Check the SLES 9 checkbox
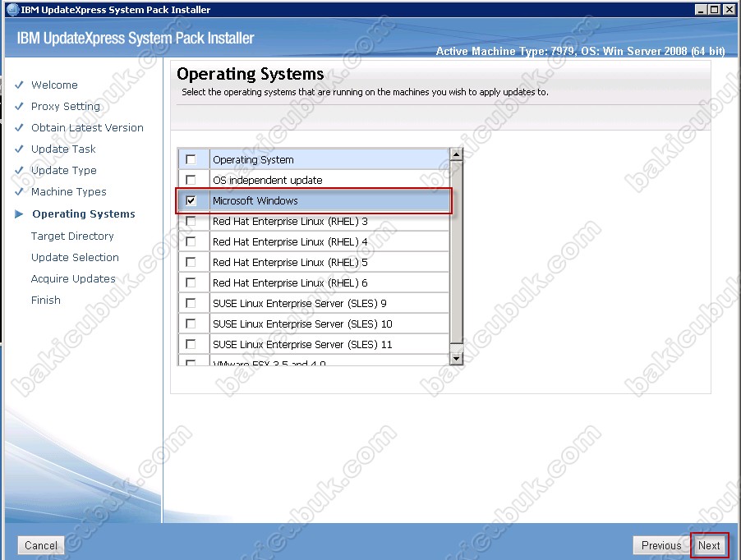 (191, 303)
